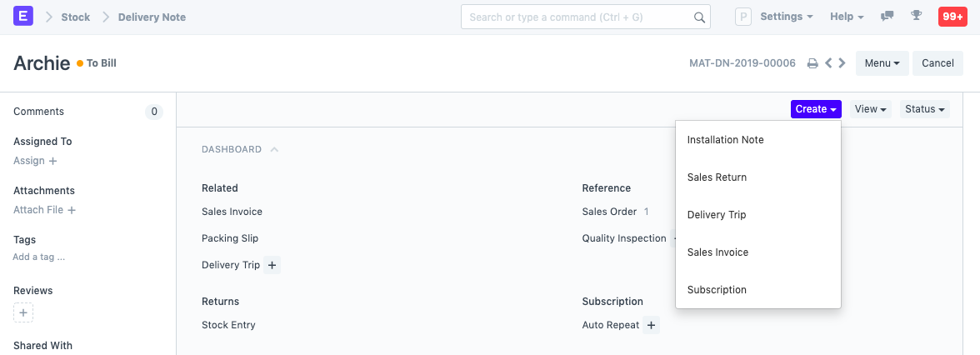Viewport: 980px width, 355px height.
Task: Add new Auto Repeat with plus icon
Action: click(652, 325)
